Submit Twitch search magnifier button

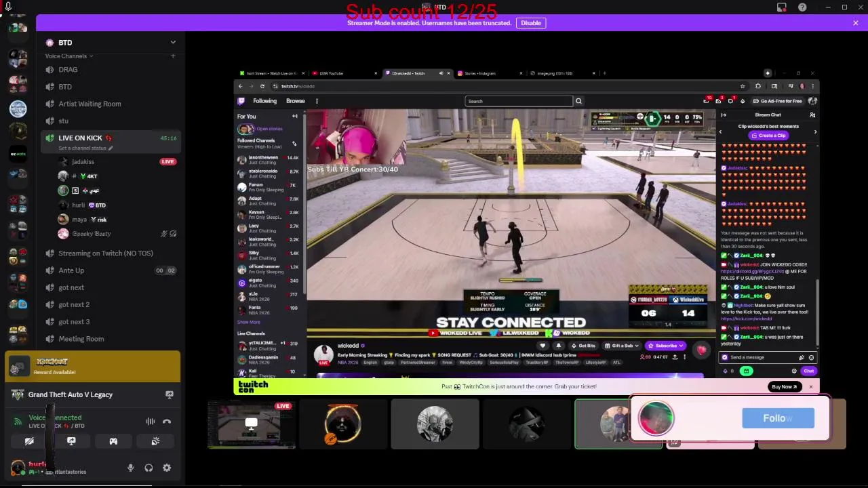pos(578,101)
